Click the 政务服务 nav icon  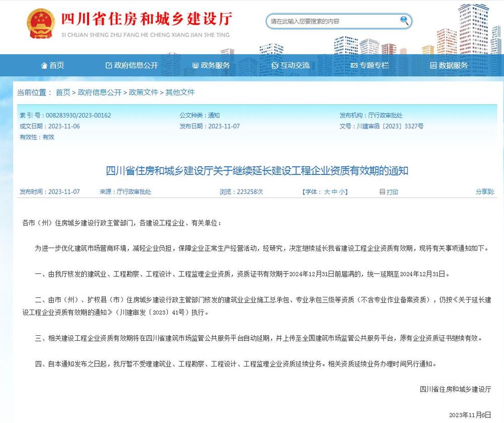[196, 66]
